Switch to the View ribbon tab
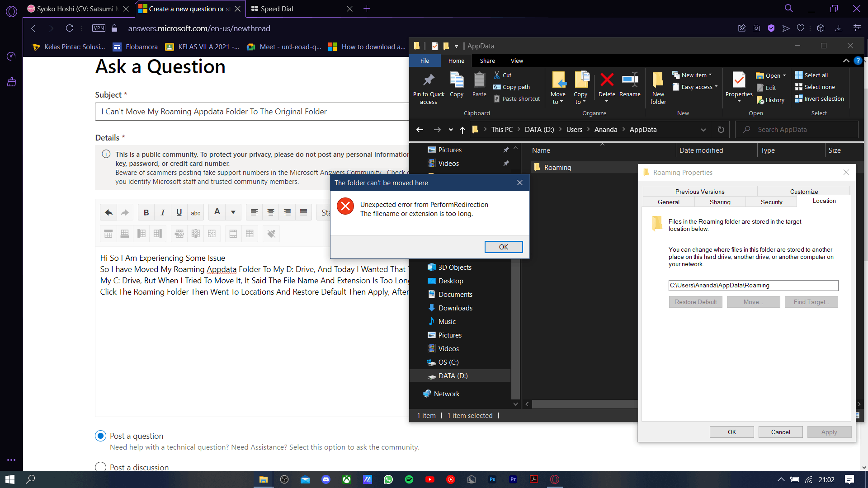868x488 pixels. (x=517, y=61)
